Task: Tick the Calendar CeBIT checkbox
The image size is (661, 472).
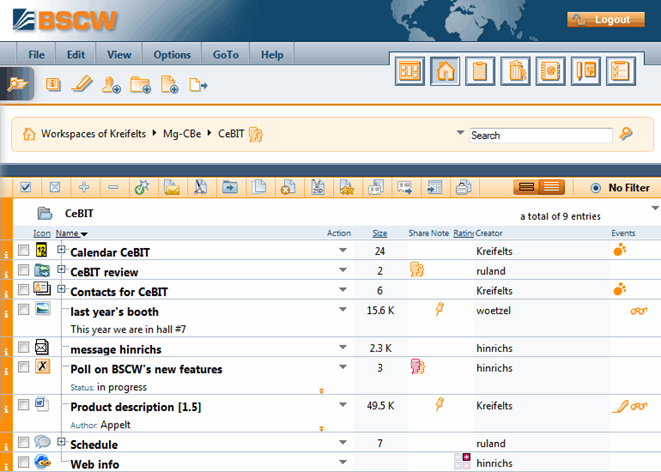Action: (x=24, y=250)
